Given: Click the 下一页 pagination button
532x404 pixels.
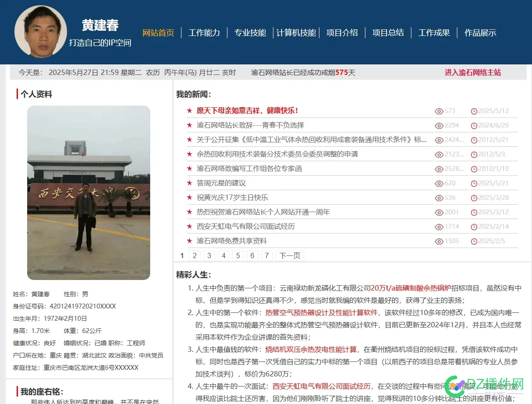Looking at the screenshot, I should pos(289,256).
